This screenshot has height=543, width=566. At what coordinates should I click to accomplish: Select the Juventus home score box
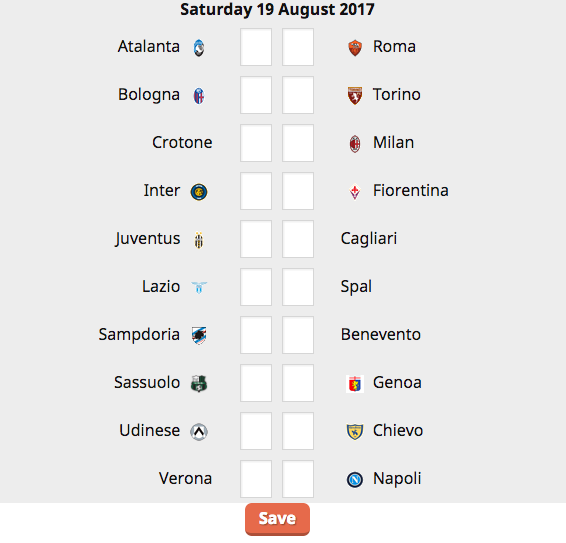256,239
